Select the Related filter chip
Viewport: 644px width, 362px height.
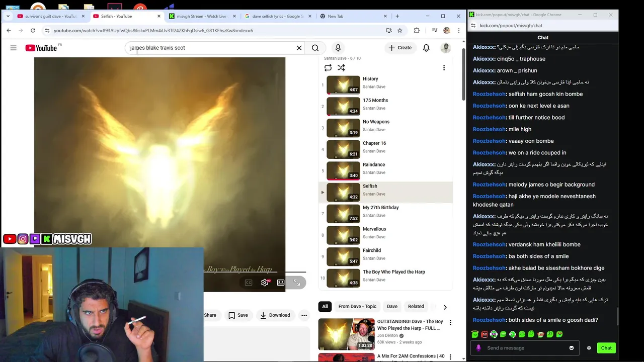click(416, 306)
